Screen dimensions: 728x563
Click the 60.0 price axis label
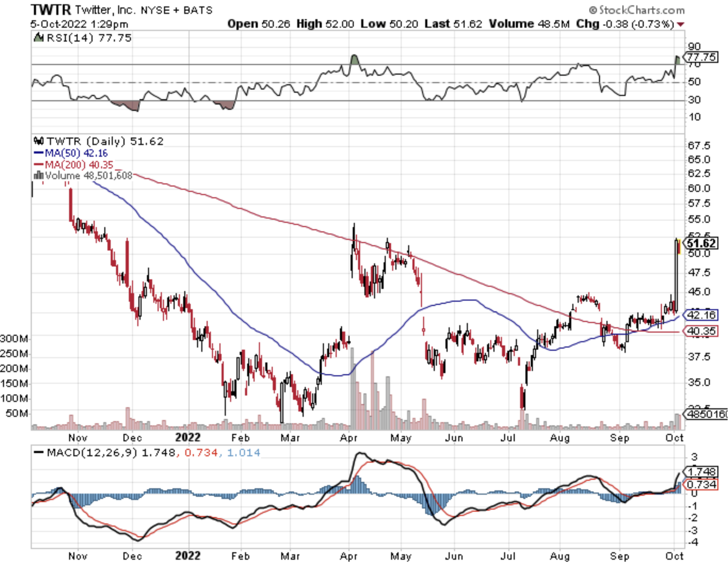click(699, 188)
